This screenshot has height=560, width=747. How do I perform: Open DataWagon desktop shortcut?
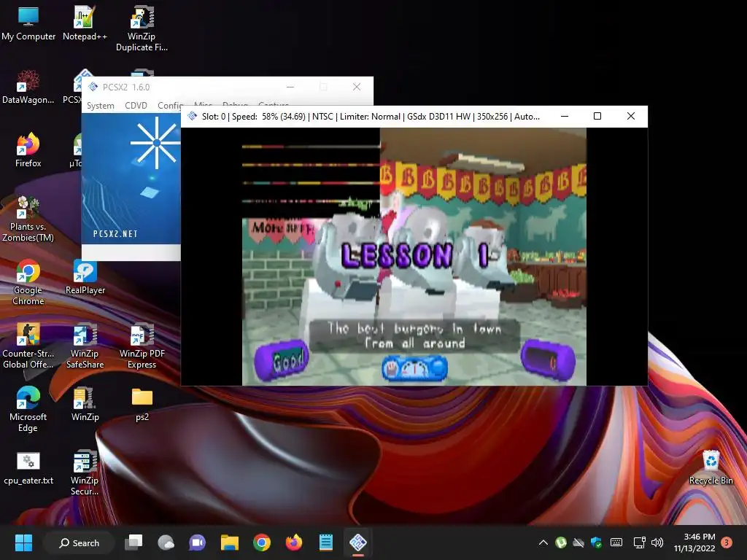click(28, 87)
